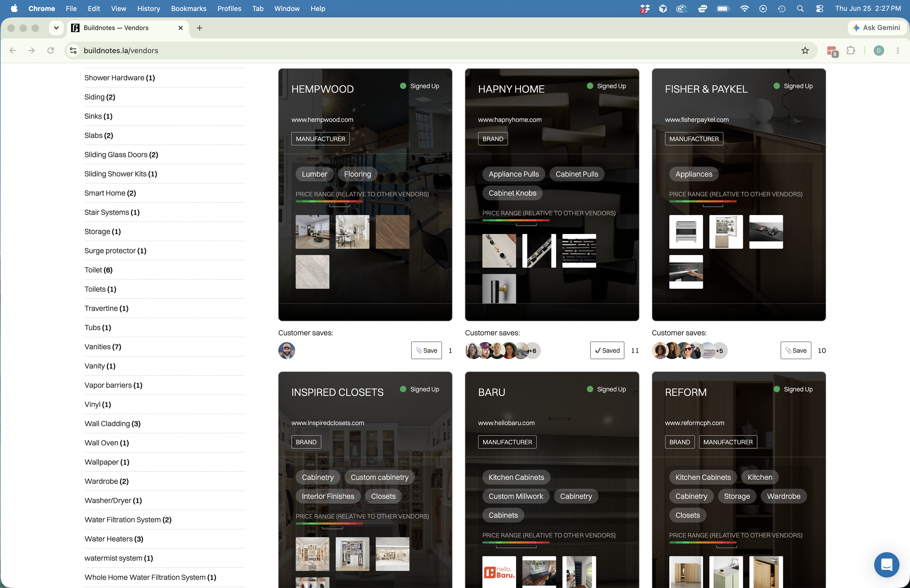Click Fisher & Paykel price range bar
Image resolution: width=910 pixels, height=588 pixels.
(x=703, y=202)
